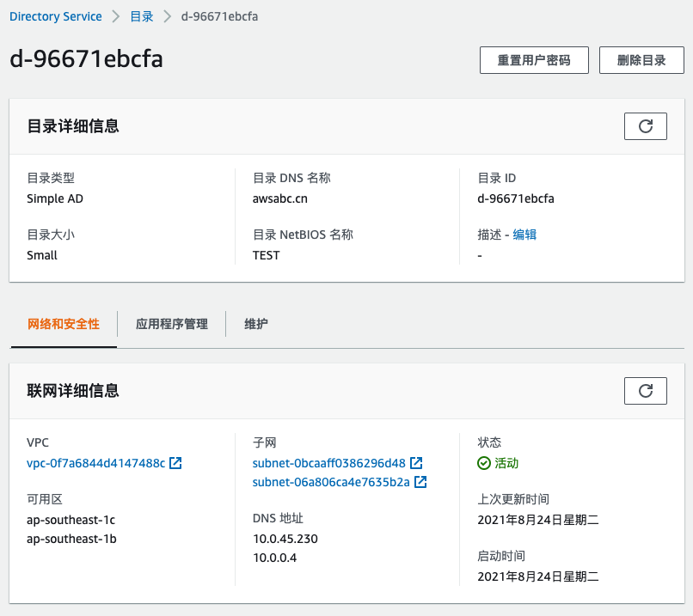
Task: Open the vpc-0f7a6844d4147488c link
Action: 96,463
